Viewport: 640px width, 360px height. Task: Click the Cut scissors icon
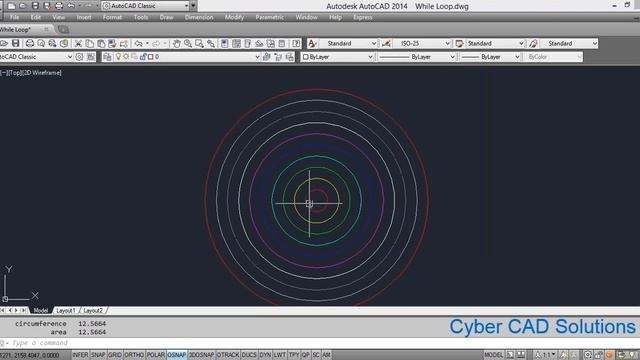pyautogui.click(x=78, y=43)
